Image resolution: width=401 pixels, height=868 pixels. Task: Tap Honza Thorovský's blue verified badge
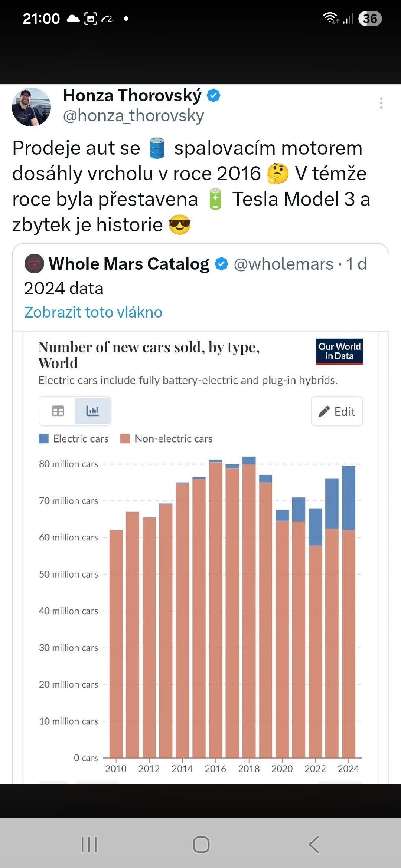pos(213,96)
